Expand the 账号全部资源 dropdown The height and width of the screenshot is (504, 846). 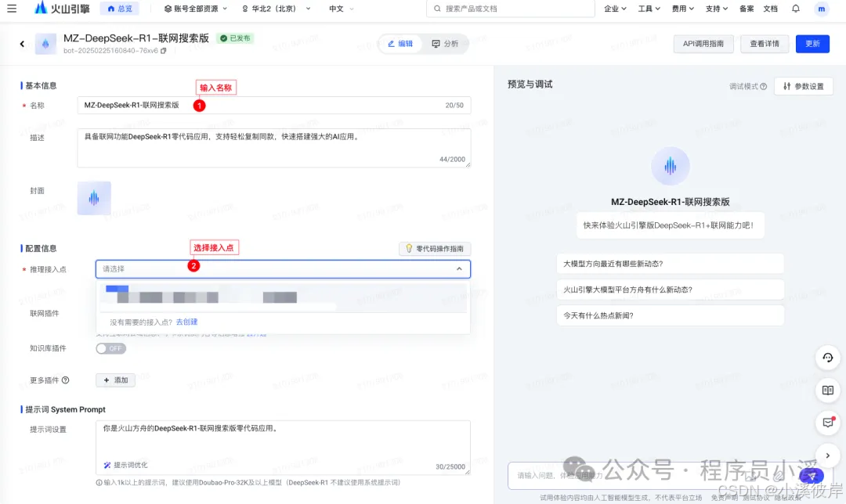point(195,9)
